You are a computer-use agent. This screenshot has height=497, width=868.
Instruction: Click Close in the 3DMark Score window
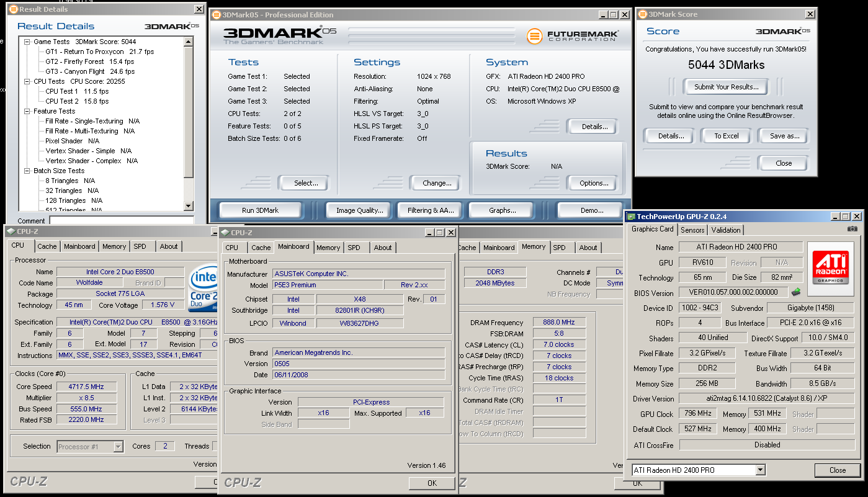(x=784, y=163)
